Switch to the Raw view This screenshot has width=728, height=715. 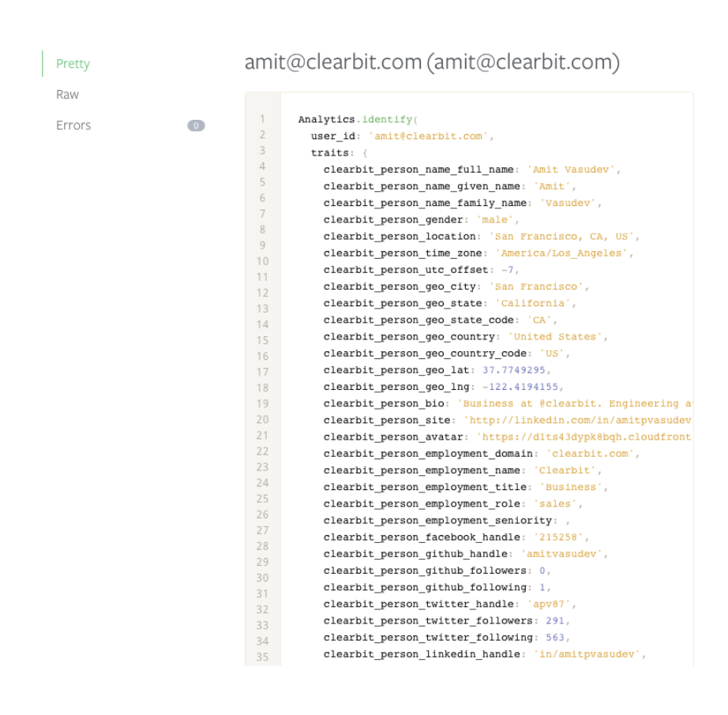(x=67, y=94)
